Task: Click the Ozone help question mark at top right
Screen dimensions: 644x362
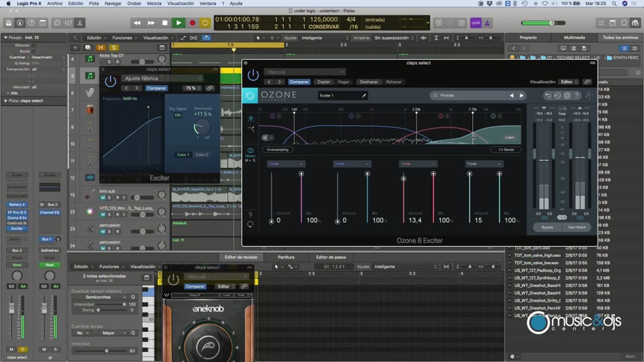Action: tap(577, 96)
